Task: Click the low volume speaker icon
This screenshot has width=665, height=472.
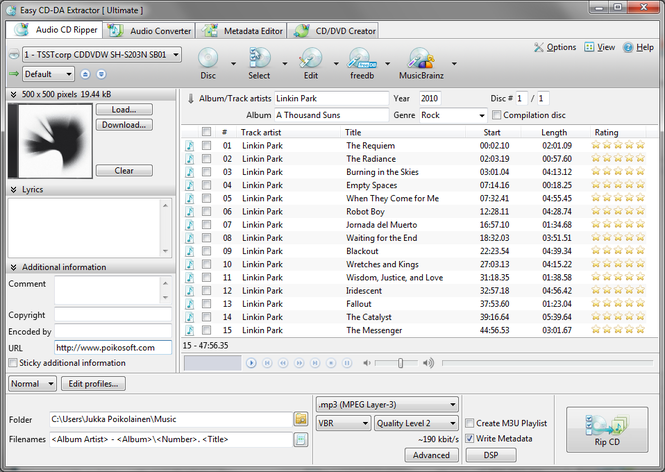Action: [x=367, y=363]
